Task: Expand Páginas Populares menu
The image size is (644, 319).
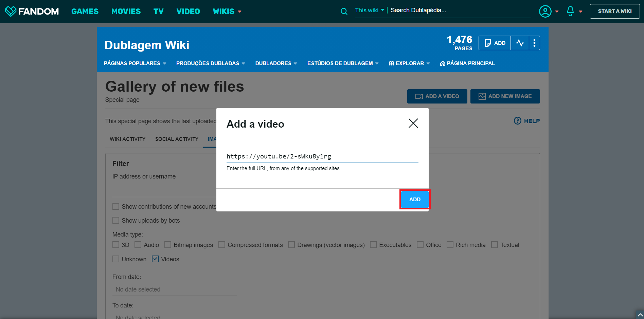Action: click(x=135, y=63)
